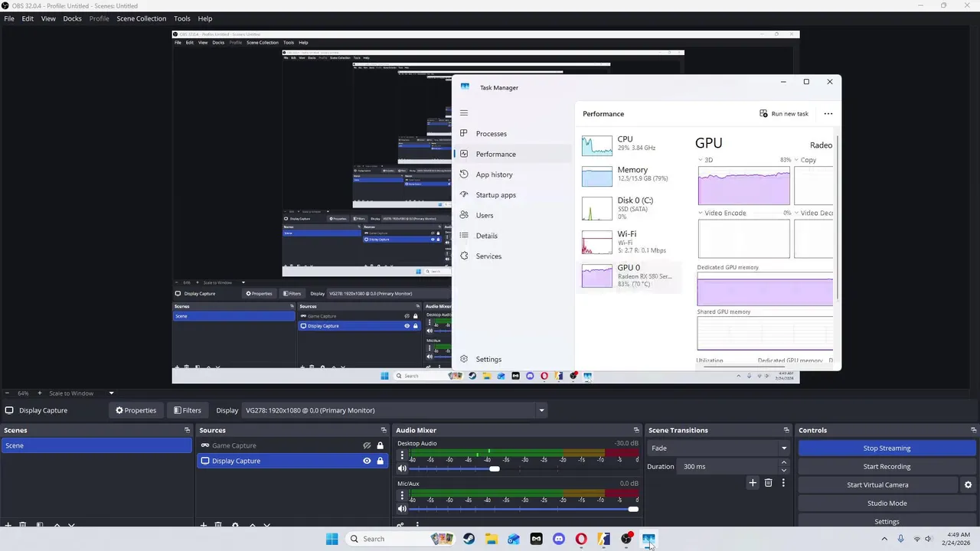Screen dimensions: 980x551
Task: Open Steam from the taskbar
Action: 469,539
